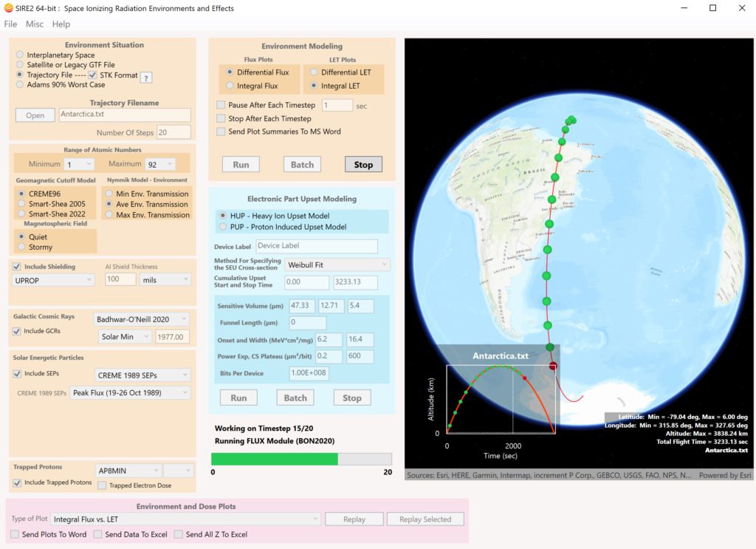Enable Send Plots To Word checkbox
This screenshot has width=756, height=549.
pos(15,534)
